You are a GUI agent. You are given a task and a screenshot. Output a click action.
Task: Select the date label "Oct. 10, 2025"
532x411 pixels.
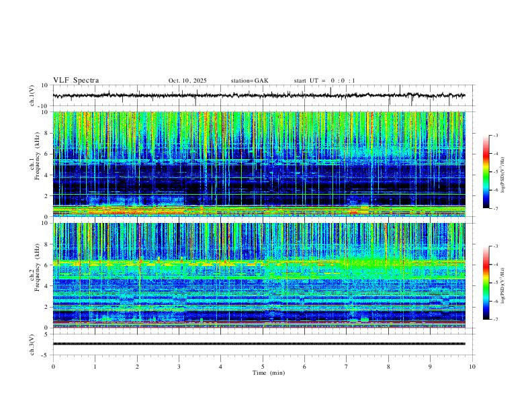tap(187, 81)
